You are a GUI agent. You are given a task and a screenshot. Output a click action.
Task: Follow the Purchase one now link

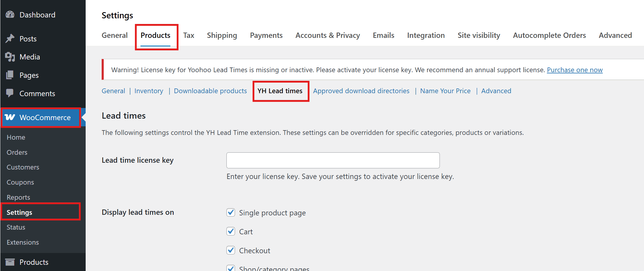coord(575,70)
